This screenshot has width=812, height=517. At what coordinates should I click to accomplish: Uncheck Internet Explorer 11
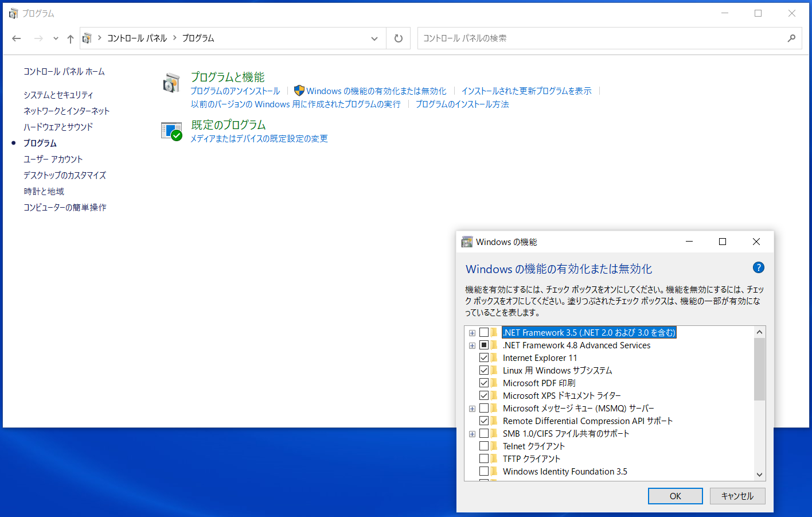484,357
